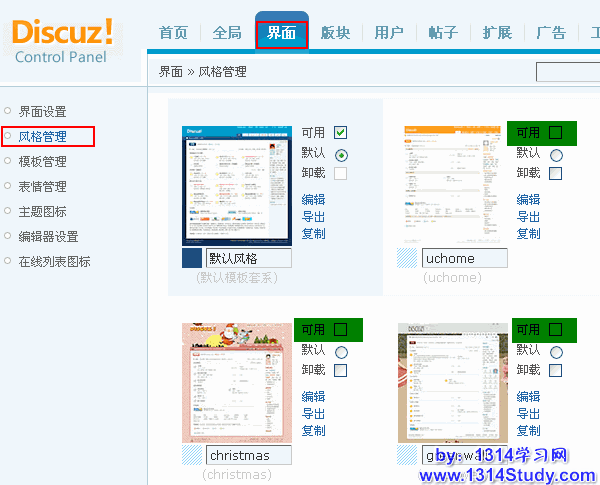Open 模板管理 in the left sidebar
Image resolution: width=600 pixels, height=485 pixels.
pos(42,161)
